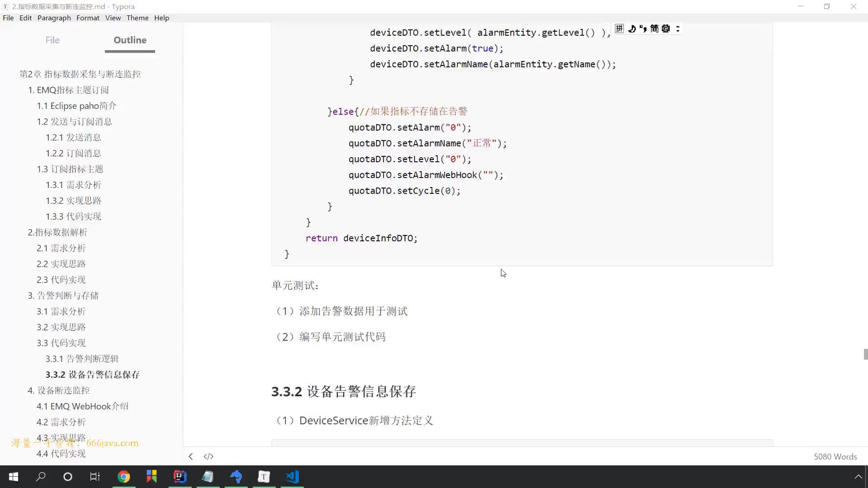Toggle source code mode icon
The height and width of the screenshot is (488, 868).
tap(208, 456)
